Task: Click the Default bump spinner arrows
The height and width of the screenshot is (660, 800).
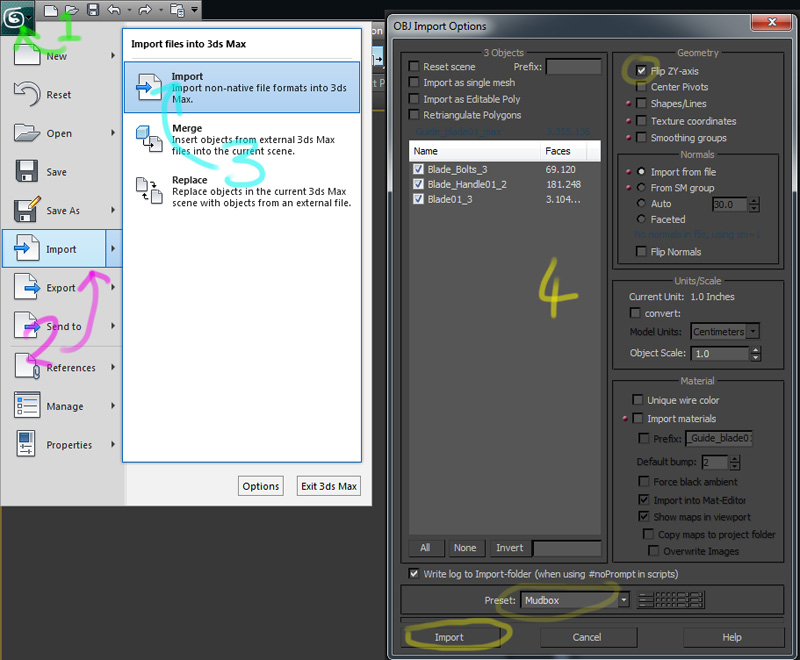Action: 734,462
